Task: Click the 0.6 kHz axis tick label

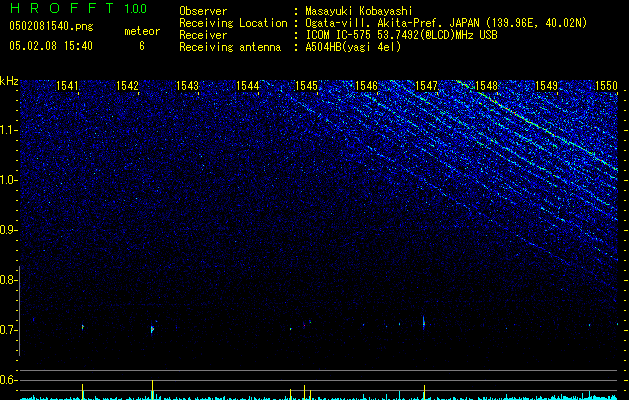Action: click(x=8, y=380)
